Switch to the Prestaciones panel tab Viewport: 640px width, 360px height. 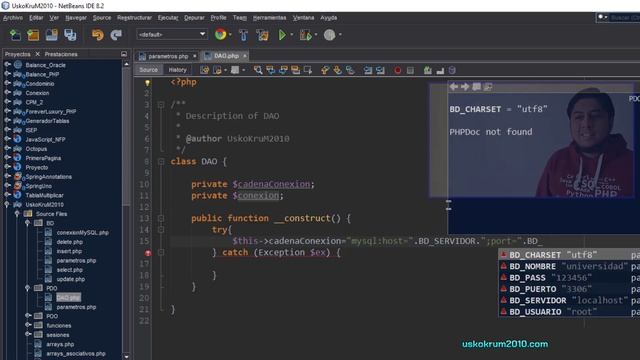pyautogui.click(x=61, y=54)
